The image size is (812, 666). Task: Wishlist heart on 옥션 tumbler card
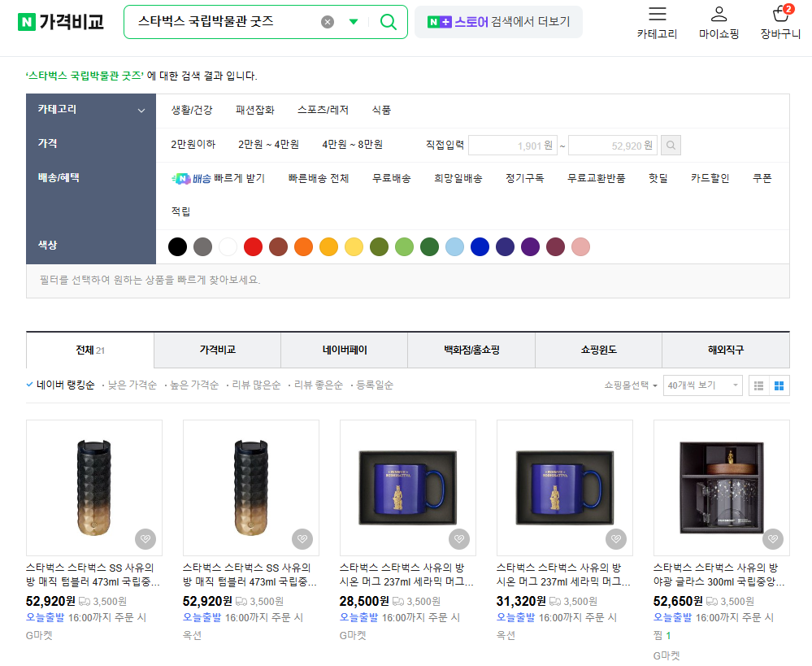tap(302, 539)
